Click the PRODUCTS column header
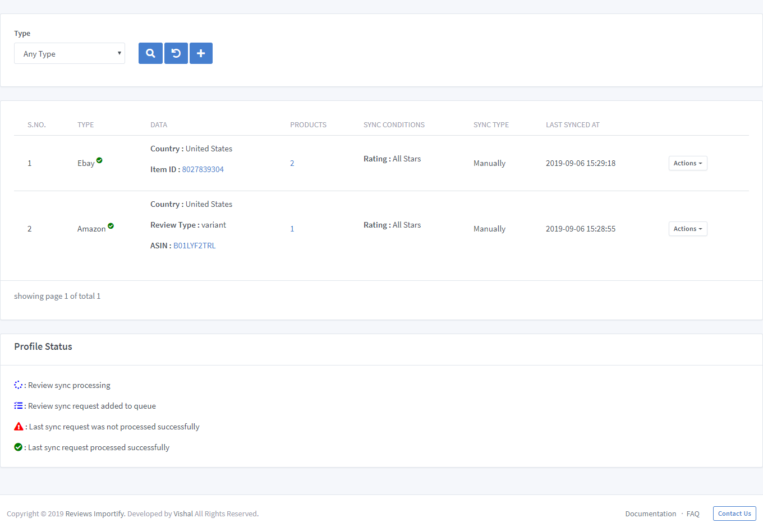Viewport: 763px width, 532px height. tap(308, 124)
